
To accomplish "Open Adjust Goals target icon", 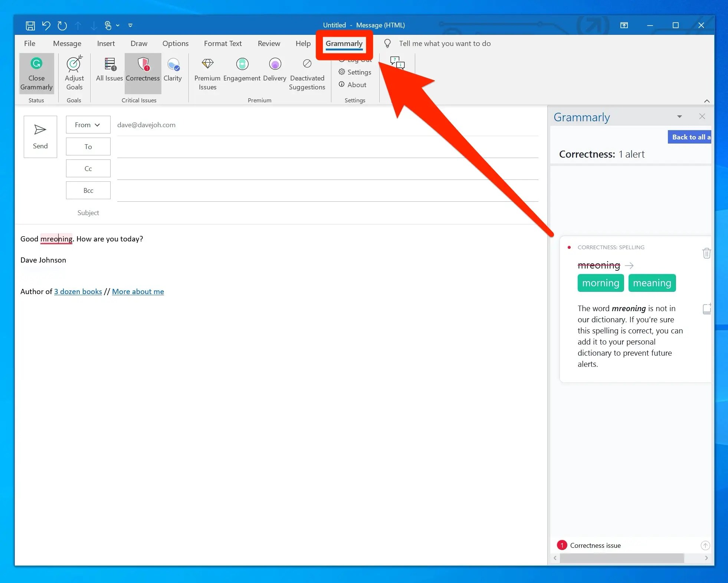I will (74, 64).
